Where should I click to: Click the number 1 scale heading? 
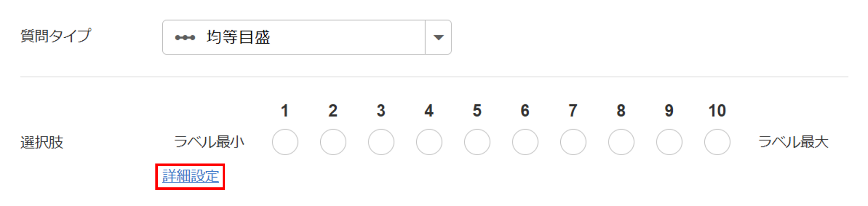pyautogui.click(x=285, y=111)
